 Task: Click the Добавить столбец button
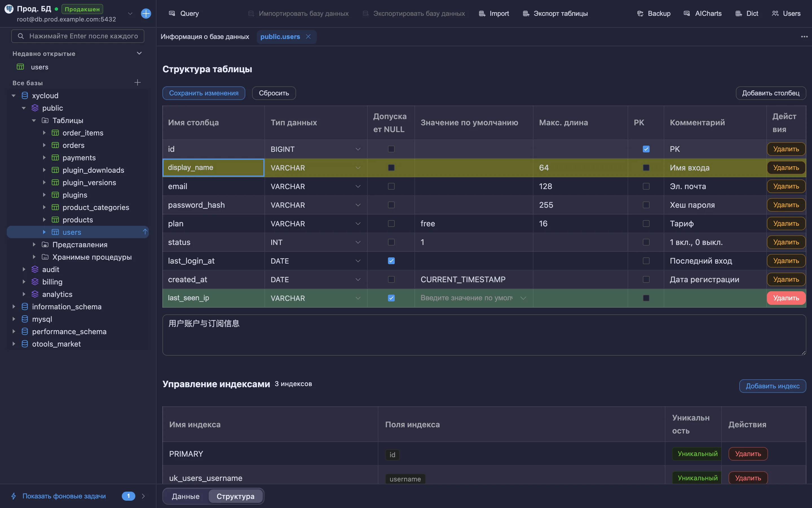[x=771, y=93]
